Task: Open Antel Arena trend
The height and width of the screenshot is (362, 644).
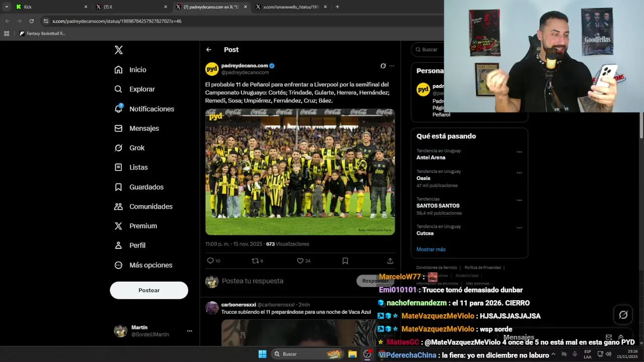Action: pyautogui.click(x=431, y=157)
